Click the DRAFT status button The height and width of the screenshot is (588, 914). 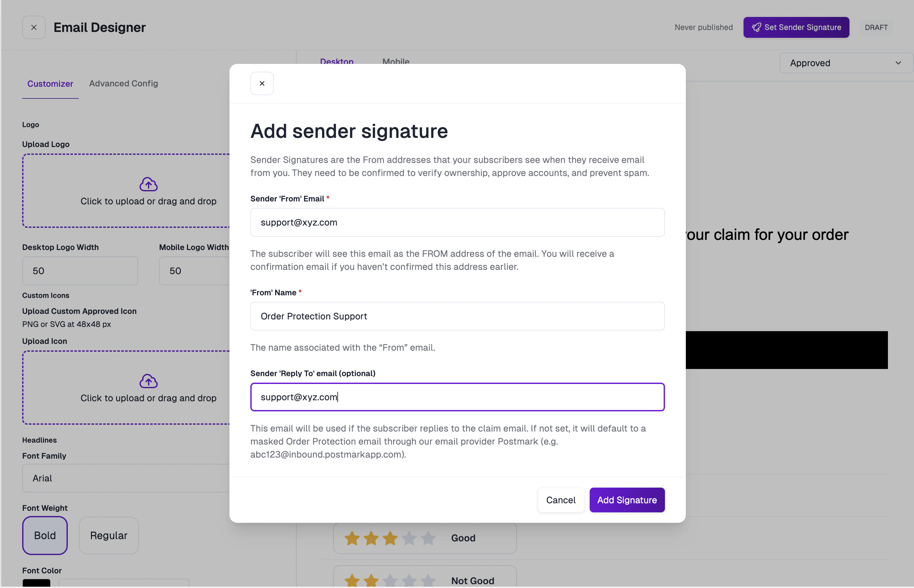pos(876,27)
